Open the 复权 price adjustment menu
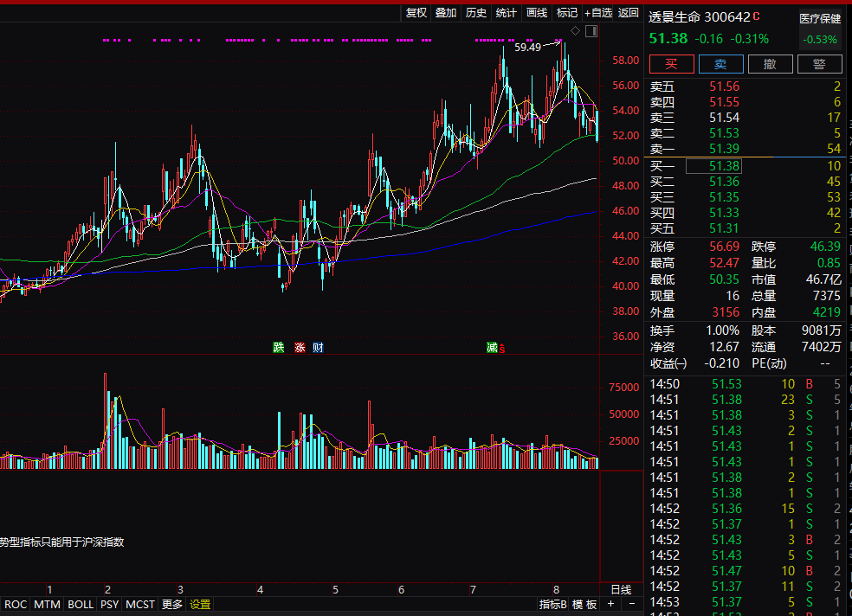The width and height of the screenshot is (852, 616). point(416,12)
